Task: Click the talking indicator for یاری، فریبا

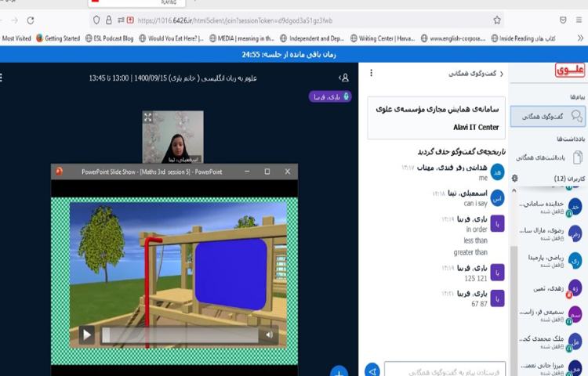Action: [x=330, y=96]
